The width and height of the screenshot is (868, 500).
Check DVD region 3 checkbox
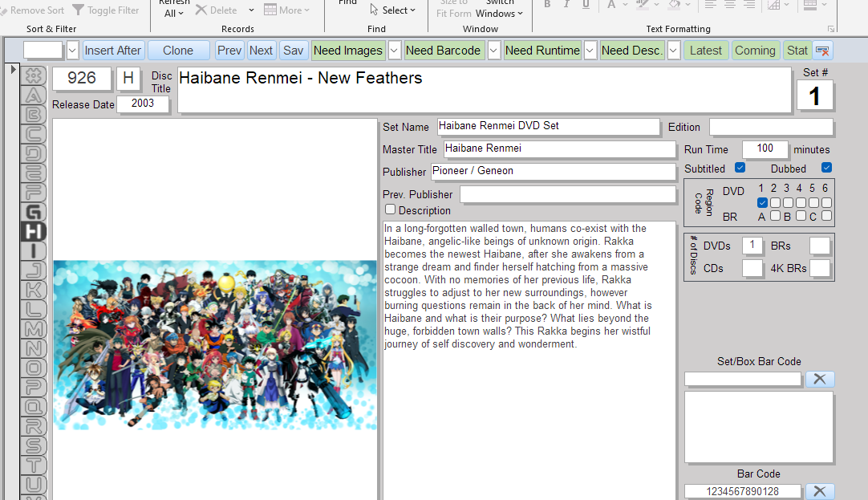point(788,203)
